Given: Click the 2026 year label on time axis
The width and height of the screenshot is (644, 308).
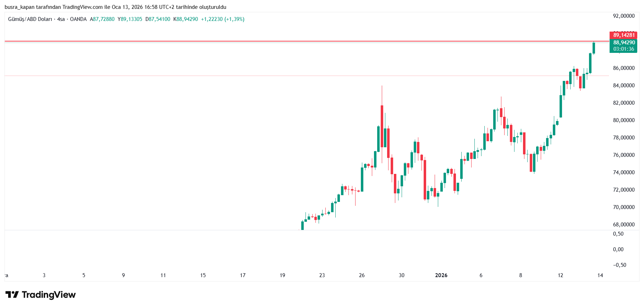Looking at the screenshot, I should pos(441,275).
